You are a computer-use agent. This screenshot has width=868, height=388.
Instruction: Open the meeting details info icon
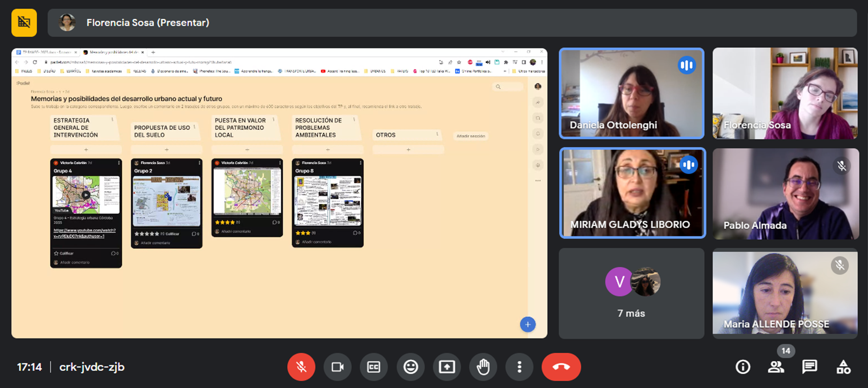point(742,367)
